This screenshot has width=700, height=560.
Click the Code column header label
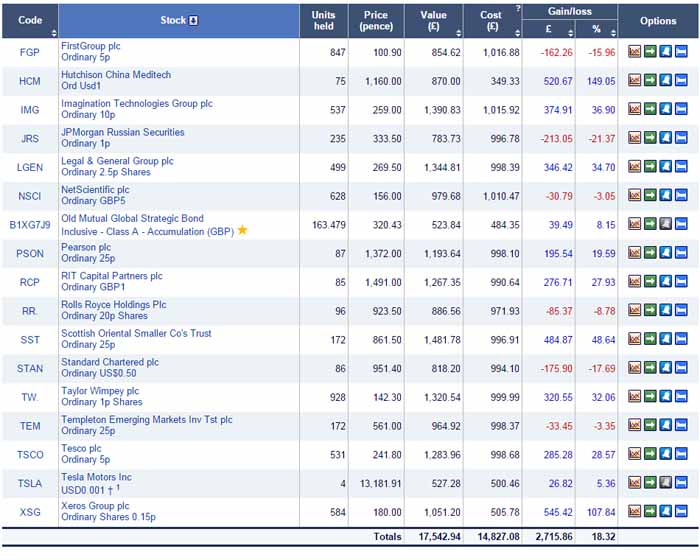(x=30, y=21)
